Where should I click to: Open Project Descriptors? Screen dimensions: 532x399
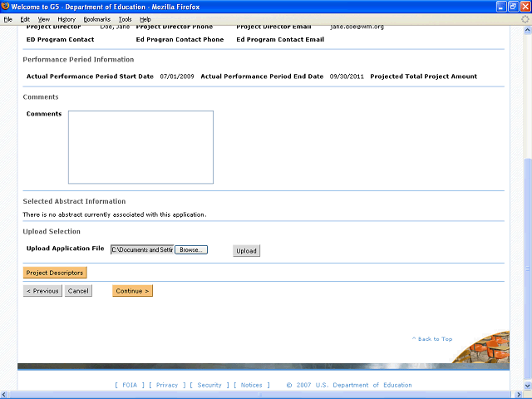pos(55,273)
